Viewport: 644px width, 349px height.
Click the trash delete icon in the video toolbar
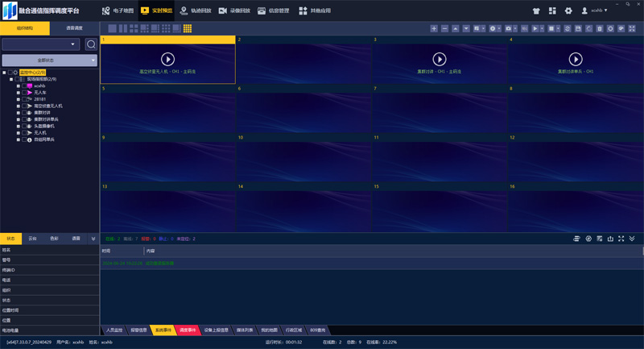[x=600, y=28]
